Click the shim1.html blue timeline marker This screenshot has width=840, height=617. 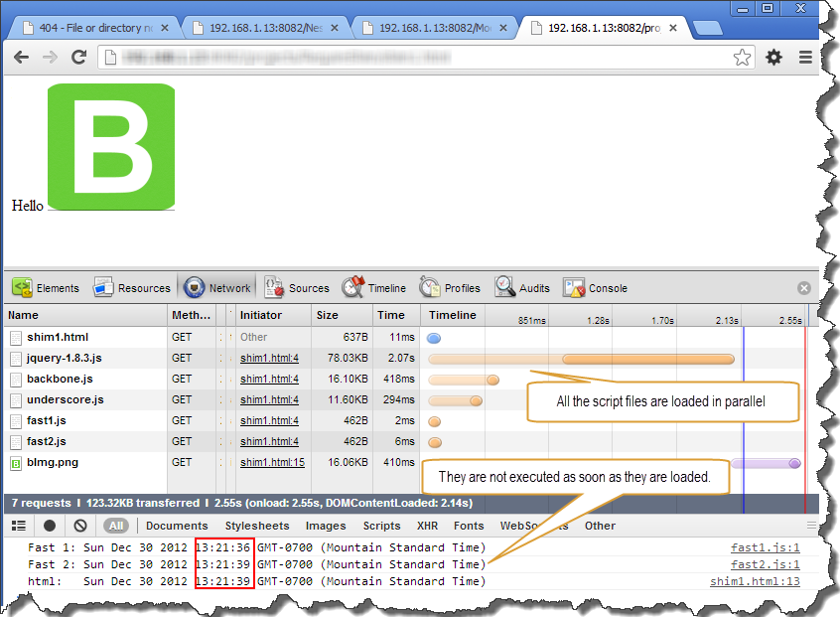(434, 338)
